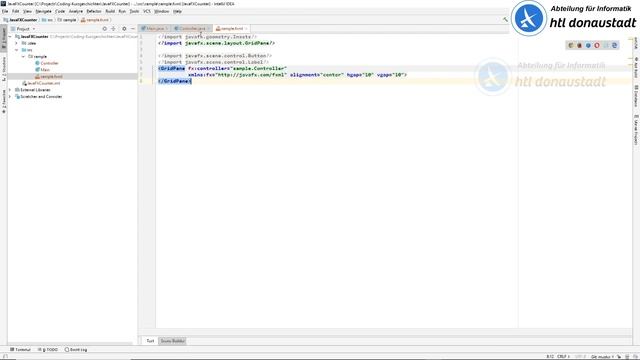Close the Main.java editor tab

pyautogui.click(x=167, y=29)
